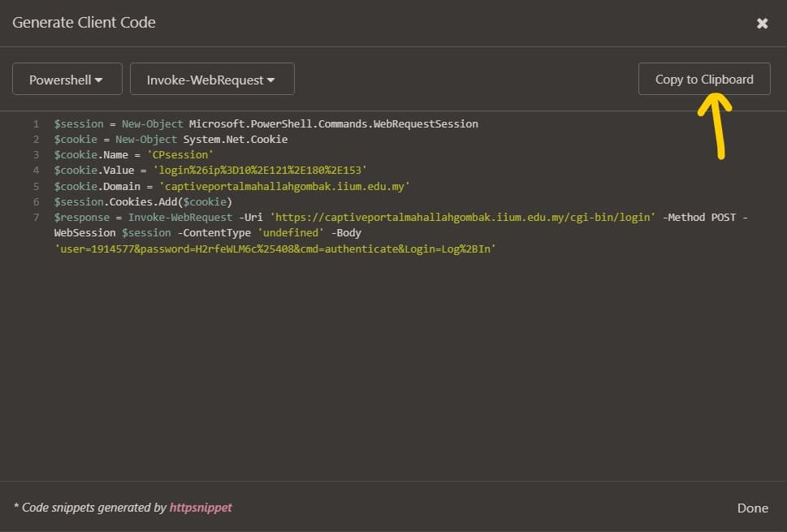
Task: Click the Generate Client Code title
Action: 84,23
